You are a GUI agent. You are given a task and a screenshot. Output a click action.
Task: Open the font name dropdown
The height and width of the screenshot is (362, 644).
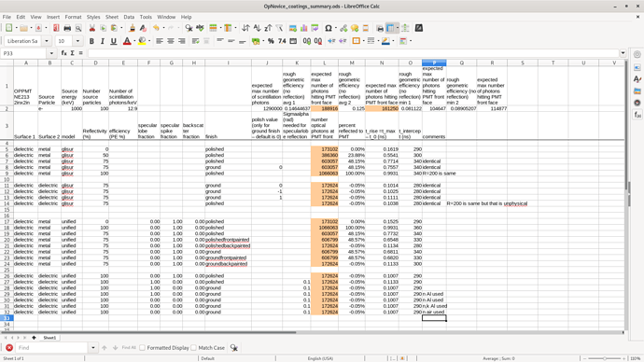pyautogui.click(x=47, y=41)
